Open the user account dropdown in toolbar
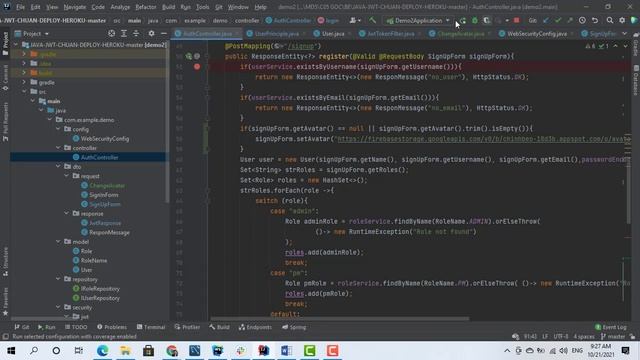640x360 pixels. pos(355,20)
